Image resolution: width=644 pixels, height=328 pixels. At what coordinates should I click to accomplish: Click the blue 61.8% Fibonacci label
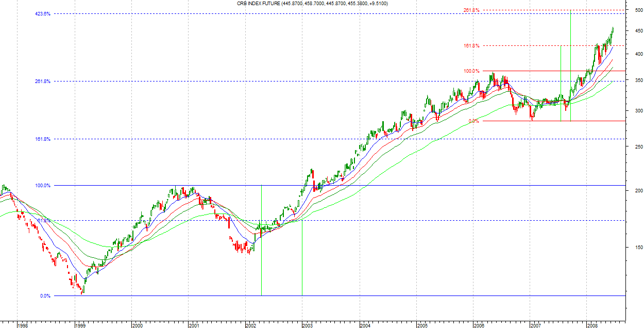45,220
